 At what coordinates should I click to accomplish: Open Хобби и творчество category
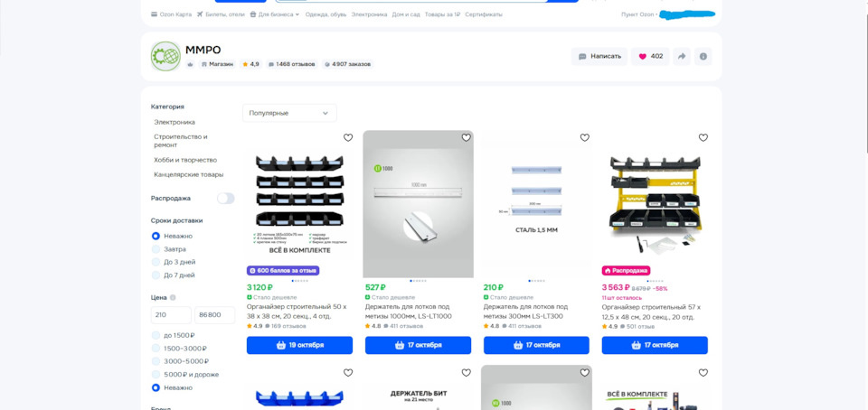(185, 160)
